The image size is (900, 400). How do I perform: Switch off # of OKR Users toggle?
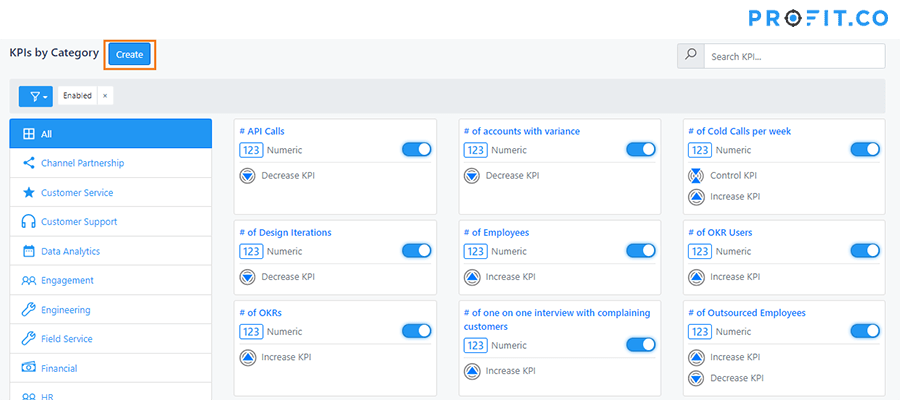pyautogui.click(x=865, y=251)
